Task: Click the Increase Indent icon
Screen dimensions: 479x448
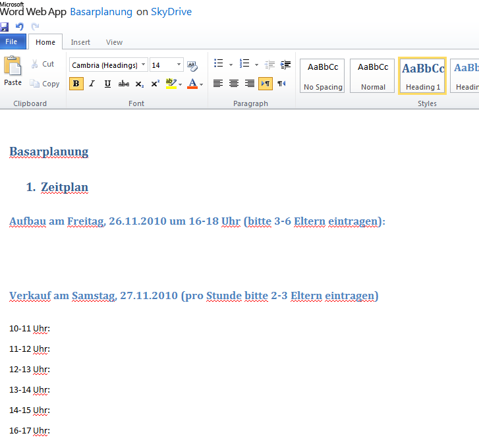Action: click(x=285, y=65)
